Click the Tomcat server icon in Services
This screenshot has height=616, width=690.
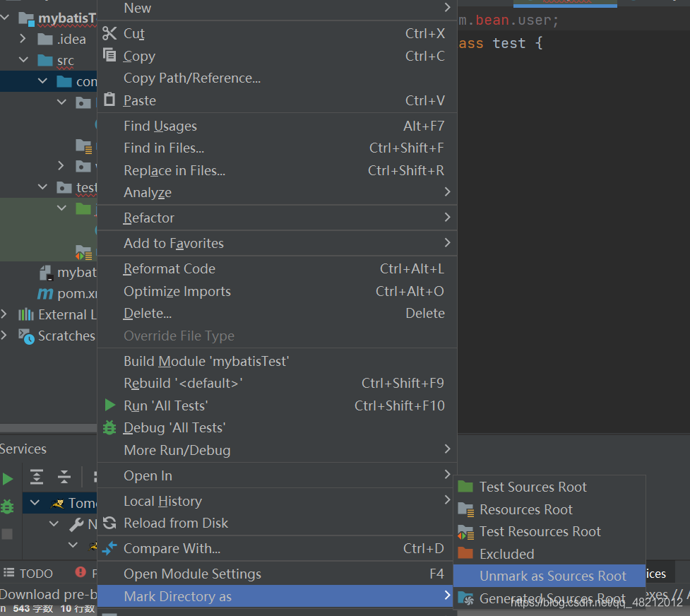pos(58,503)
